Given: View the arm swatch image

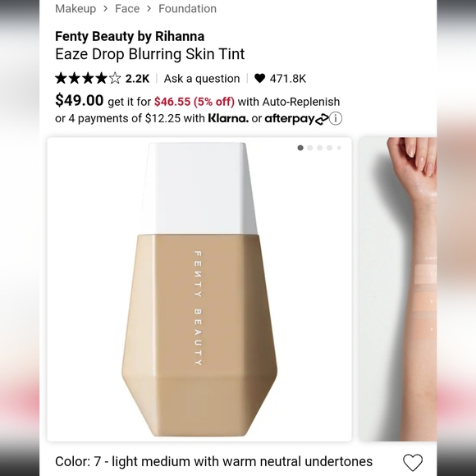Looking at the screenshot, I should click(398, 290).
